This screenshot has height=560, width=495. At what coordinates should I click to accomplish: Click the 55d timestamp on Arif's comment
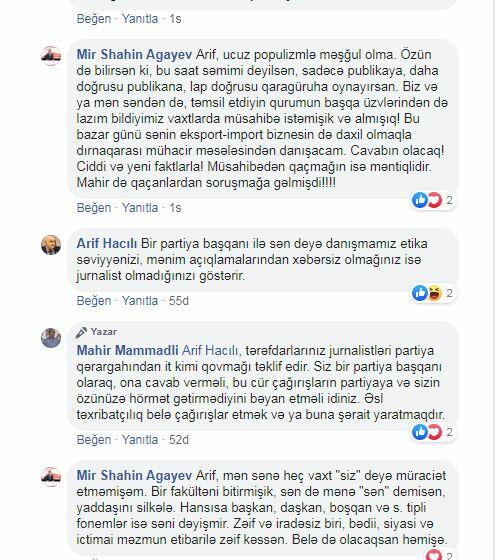point(179,301)
